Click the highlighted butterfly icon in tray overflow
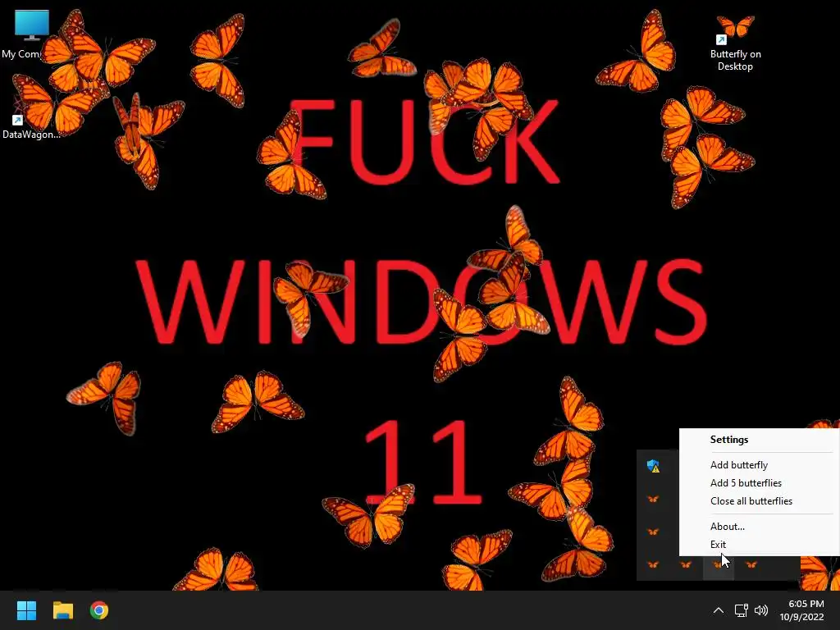Screen dimensions: 840x630 coord(718,564)
